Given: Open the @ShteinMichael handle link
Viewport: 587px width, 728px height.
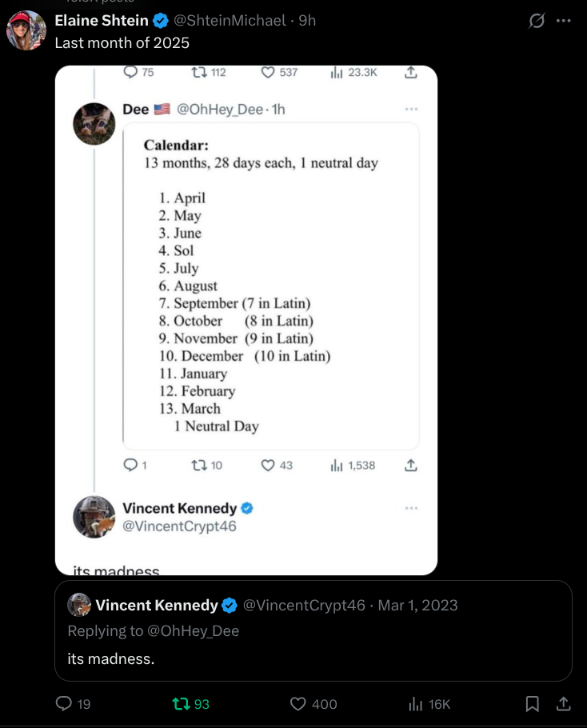Looking at the screenshot, I should [230, 21].
